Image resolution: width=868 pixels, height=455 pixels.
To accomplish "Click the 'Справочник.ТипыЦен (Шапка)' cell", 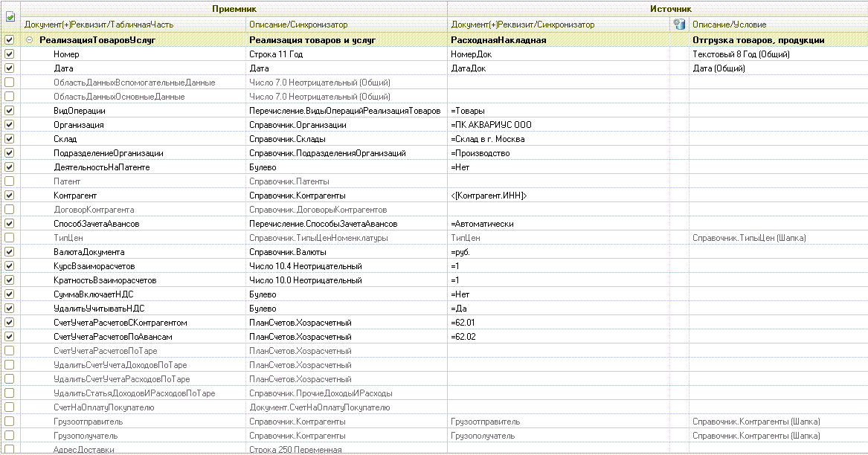I will 778,237.
